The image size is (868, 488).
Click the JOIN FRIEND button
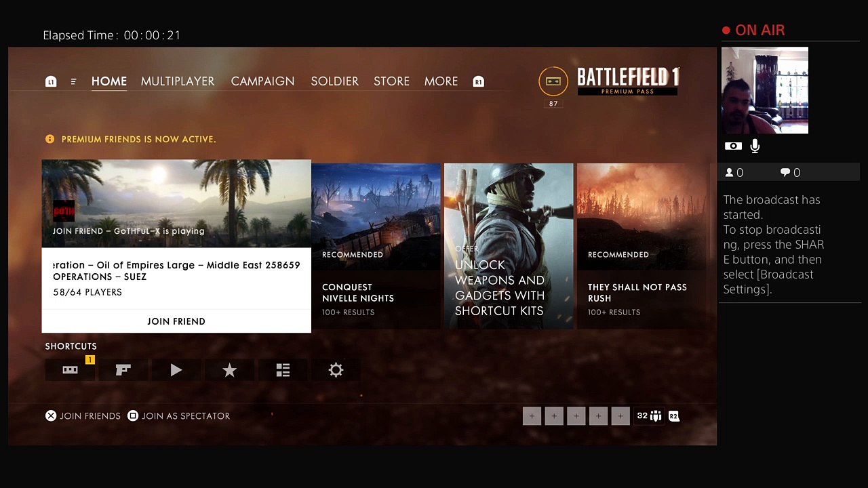click(176, 321)
